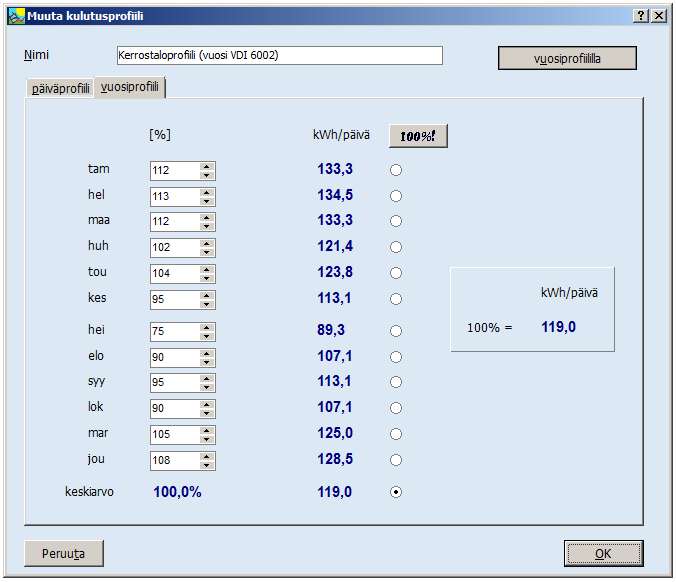
Task: Confirm with the OK button
Action: (x=604, y=553)
